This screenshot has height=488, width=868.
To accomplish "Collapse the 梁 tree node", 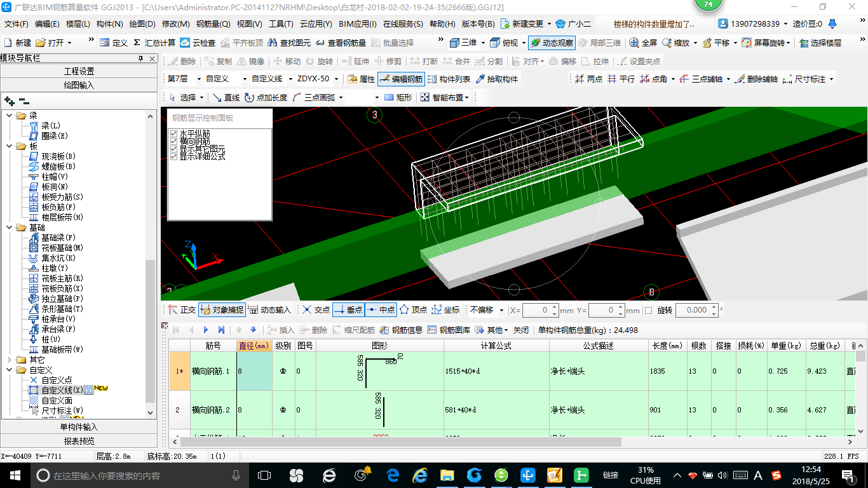I will click(x=10, y=116).
